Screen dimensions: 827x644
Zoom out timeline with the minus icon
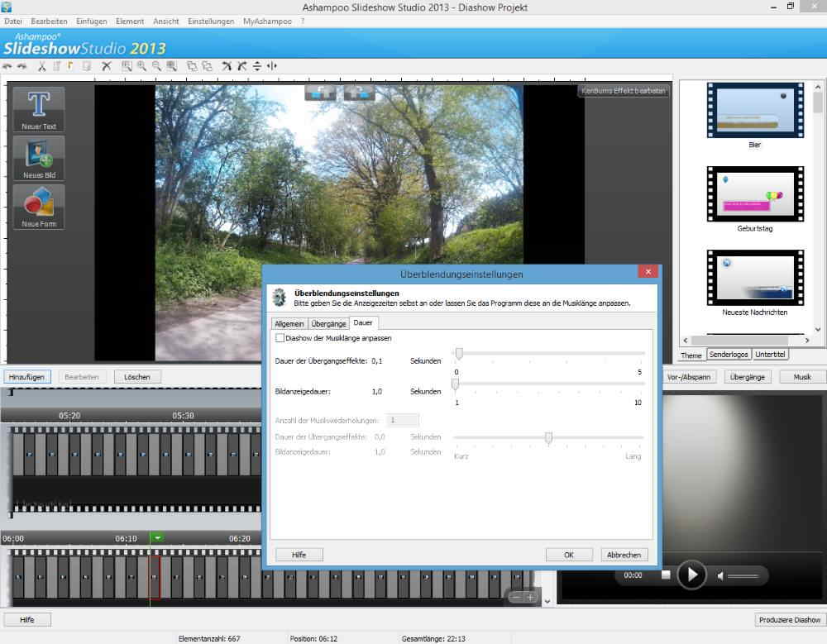(x=515, y=597)
